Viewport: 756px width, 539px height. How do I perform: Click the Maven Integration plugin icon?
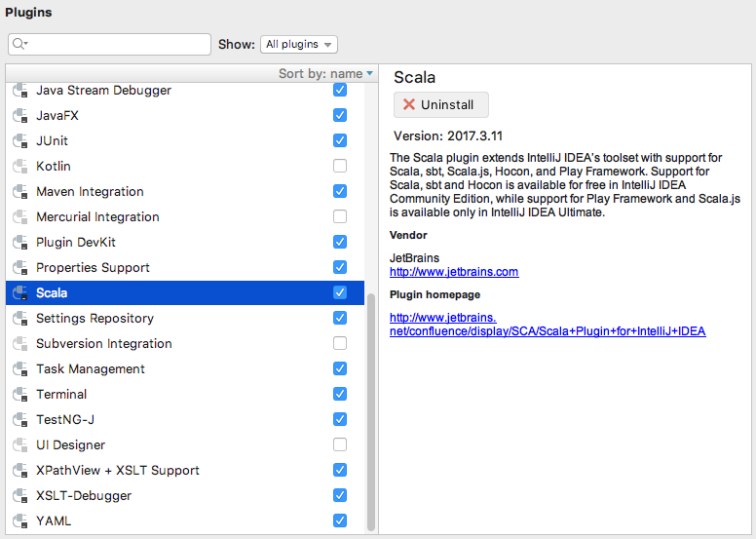tap(20, 192)
